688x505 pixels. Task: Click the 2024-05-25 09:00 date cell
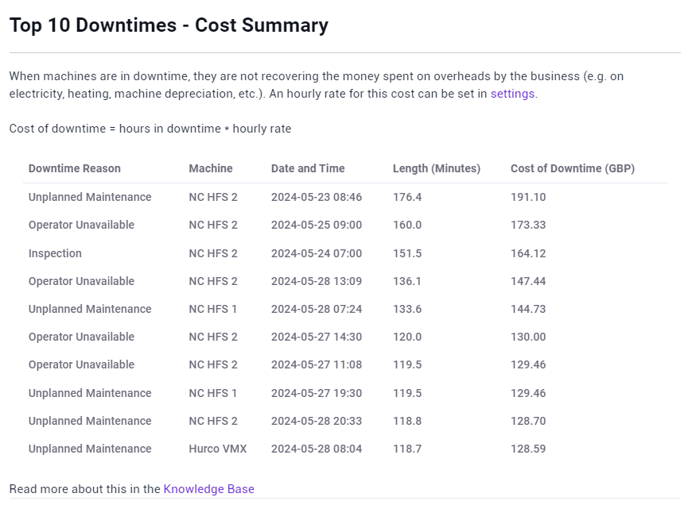coord(316,226)
